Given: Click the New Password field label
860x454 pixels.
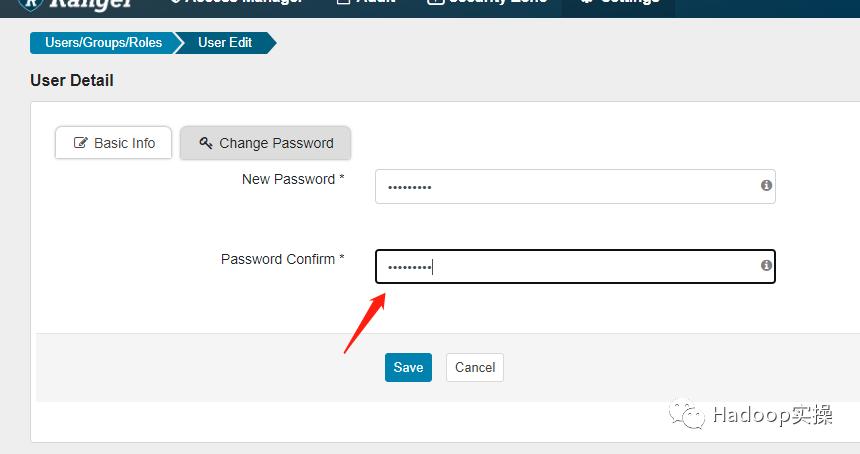Looking at the screenshot, I should pyautogui.click(x=293, y=179).
